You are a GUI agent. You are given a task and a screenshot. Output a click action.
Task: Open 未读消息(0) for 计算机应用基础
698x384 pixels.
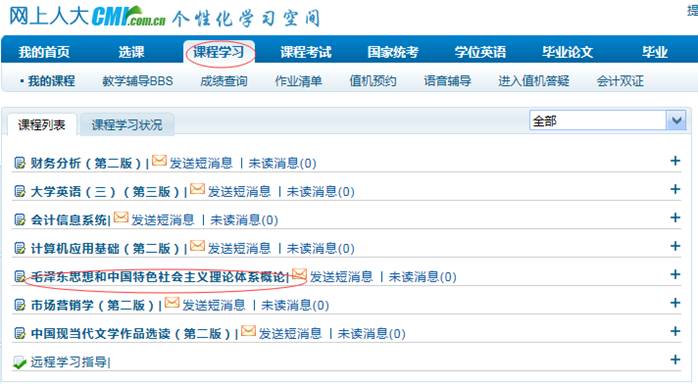pyautogui.click(x=321, y=248)
